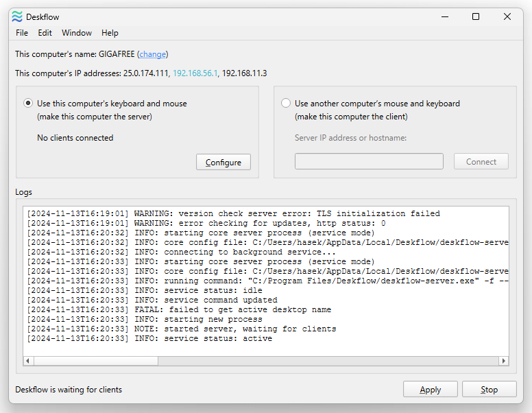
Task: Click the 'No clients connected' status text
Action: coord(75,138)
